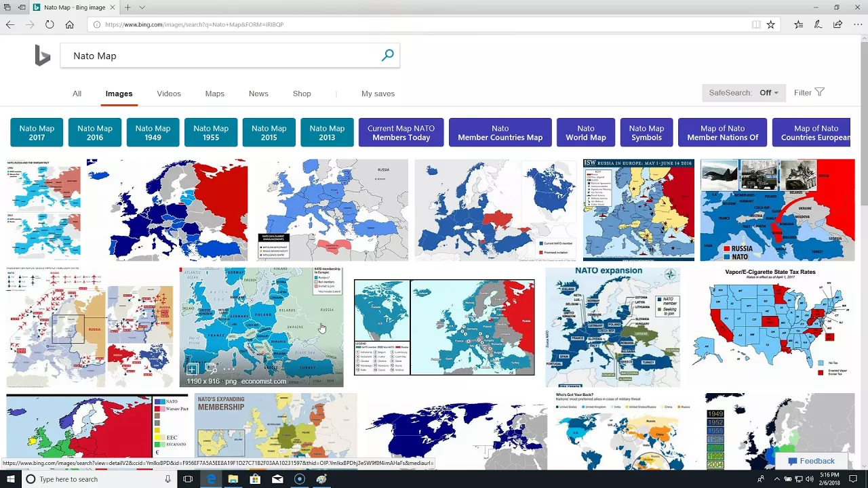Choose Nato Map Symbols chip
The width and height of the screenshot is (868, 488).
click(646, 133)
